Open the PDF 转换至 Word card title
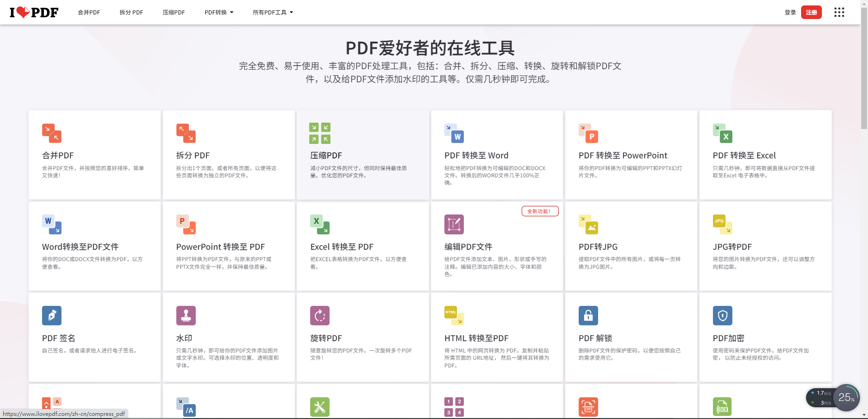Viewport: 868px width, 419px height. click(476, 155)
